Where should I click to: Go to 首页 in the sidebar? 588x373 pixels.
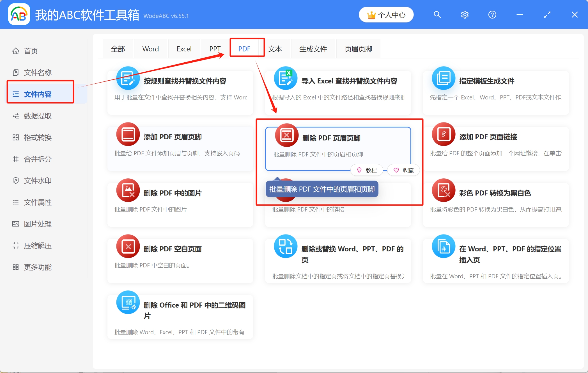click(x=31, y=51)
